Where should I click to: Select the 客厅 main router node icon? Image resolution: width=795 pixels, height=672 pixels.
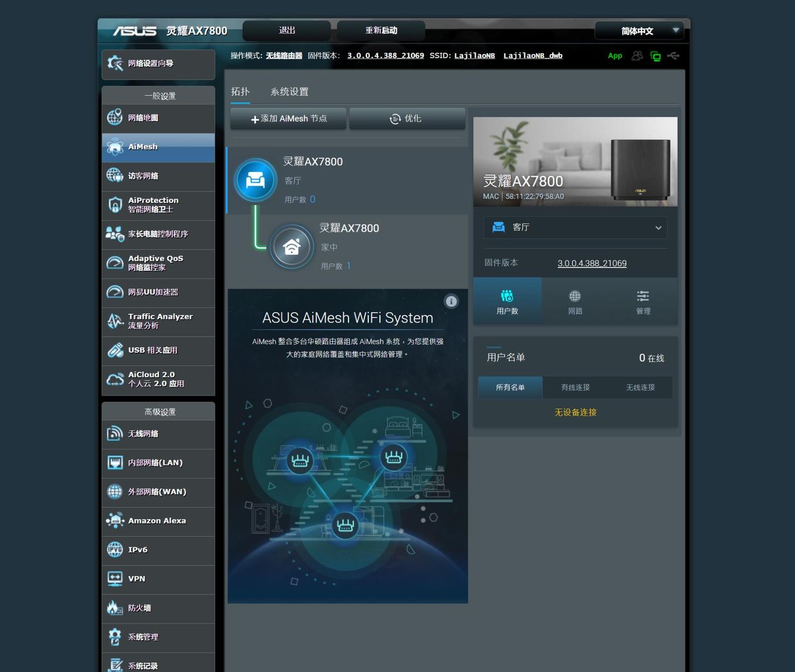pyautogui.click(x=255, y=180)
